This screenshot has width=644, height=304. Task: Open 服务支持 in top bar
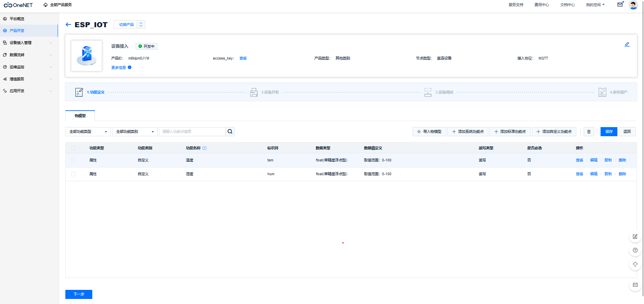click(516, 5)
